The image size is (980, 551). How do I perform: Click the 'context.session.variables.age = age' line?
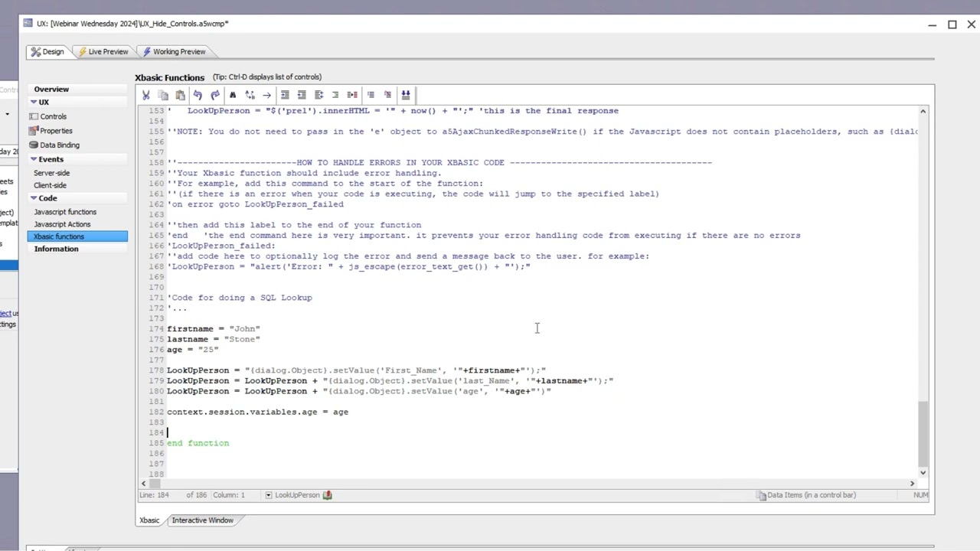[x=257, y=412]
